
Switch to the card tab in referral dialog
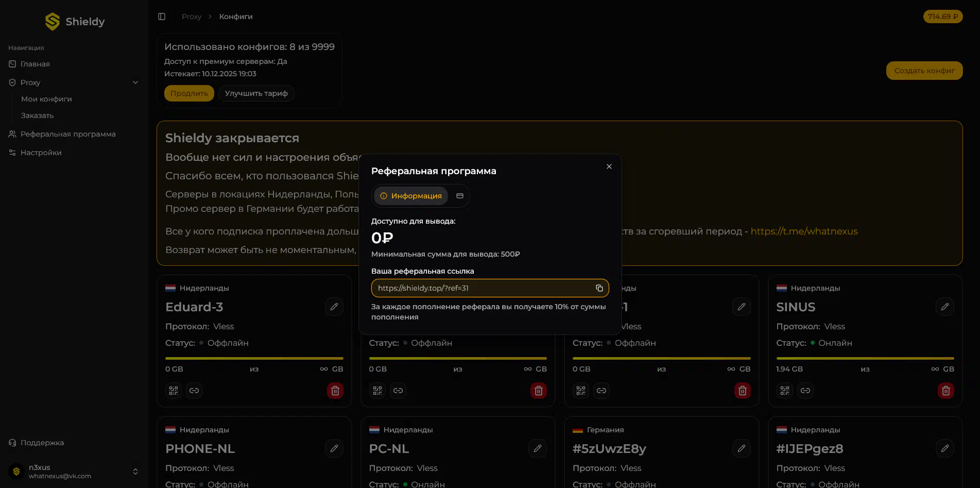(x=460, y=196)
